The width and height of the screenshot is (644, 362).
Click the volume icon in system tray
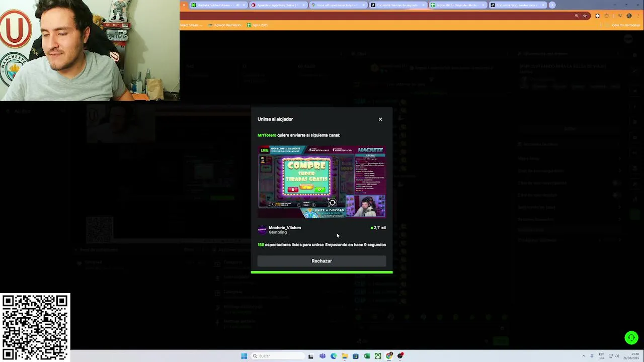617,356
